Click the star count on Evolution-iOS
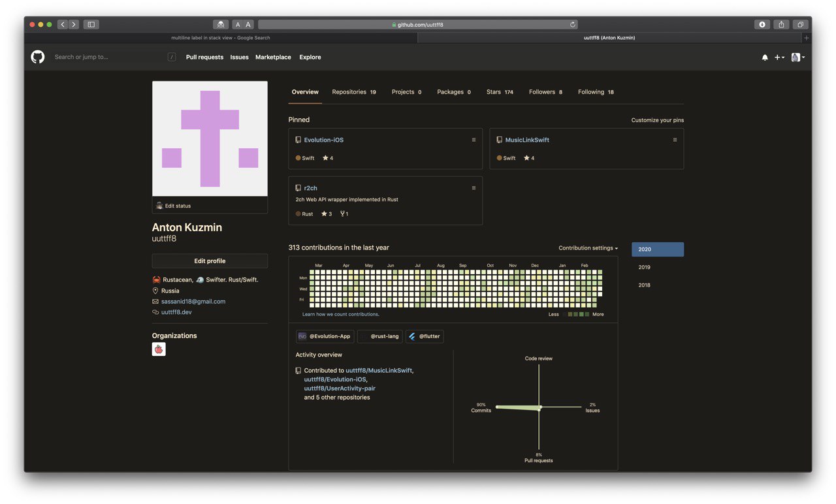Viewport: 836px width, 504px height. [x=327, y=158]
